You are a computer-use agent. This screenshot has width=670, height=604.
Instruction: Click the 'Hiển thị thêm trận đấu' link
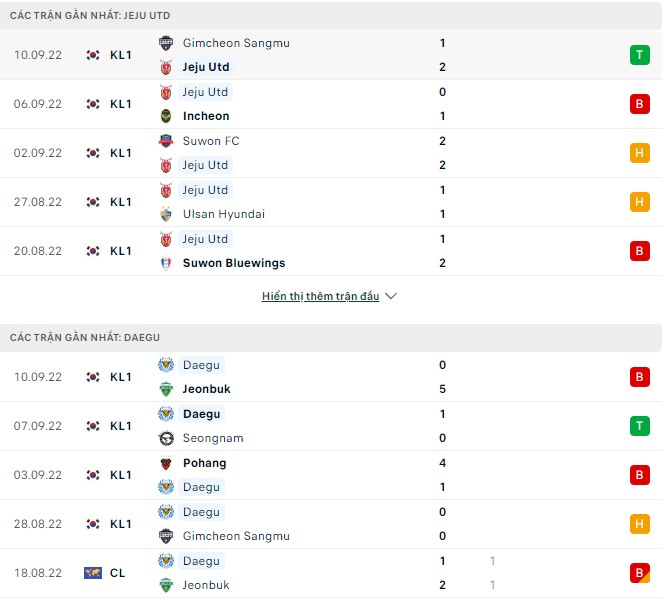[320, 297]
